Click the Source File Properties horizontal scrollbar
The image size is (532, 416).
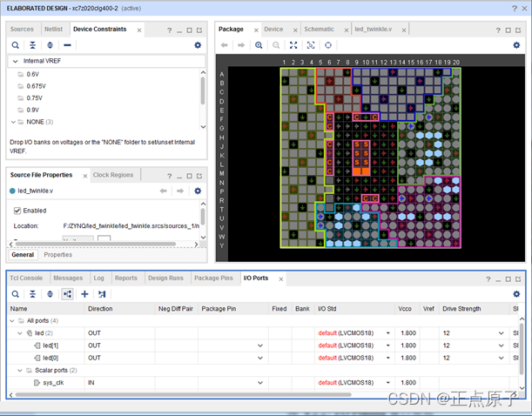(96, 244)
